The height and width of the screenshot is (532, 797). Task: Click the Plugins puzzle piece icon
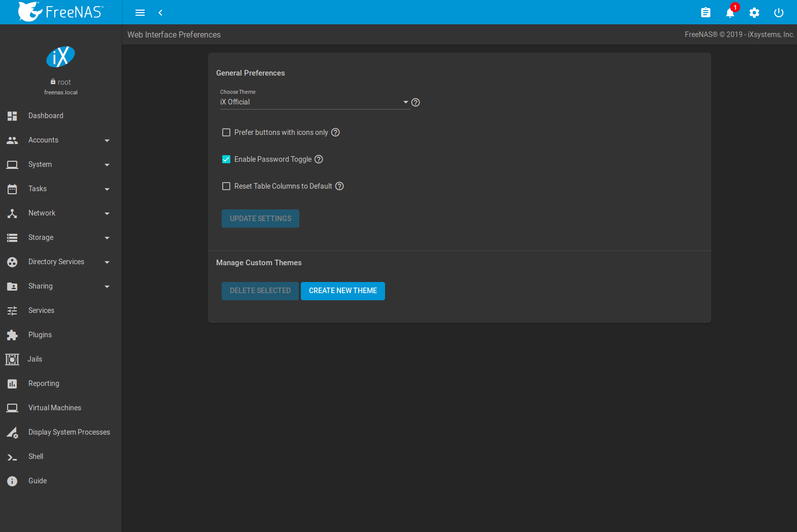pyautogui.click(x=12, y=335)
